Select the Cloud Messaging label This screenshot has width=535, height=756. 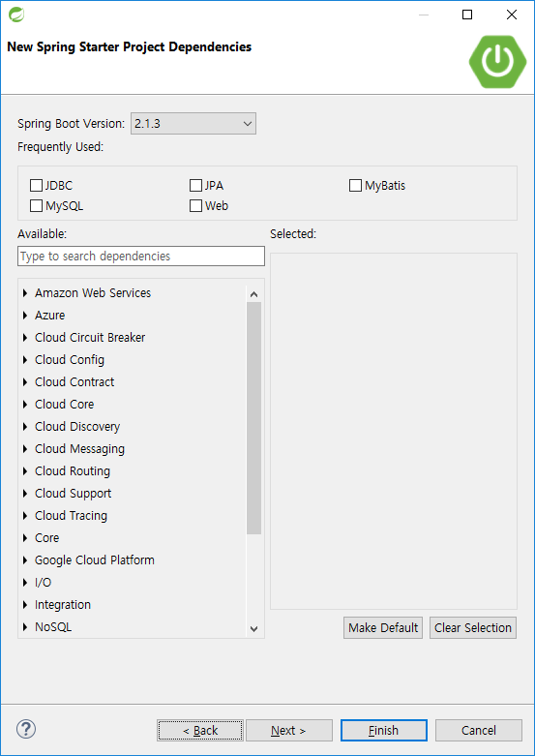79,448
